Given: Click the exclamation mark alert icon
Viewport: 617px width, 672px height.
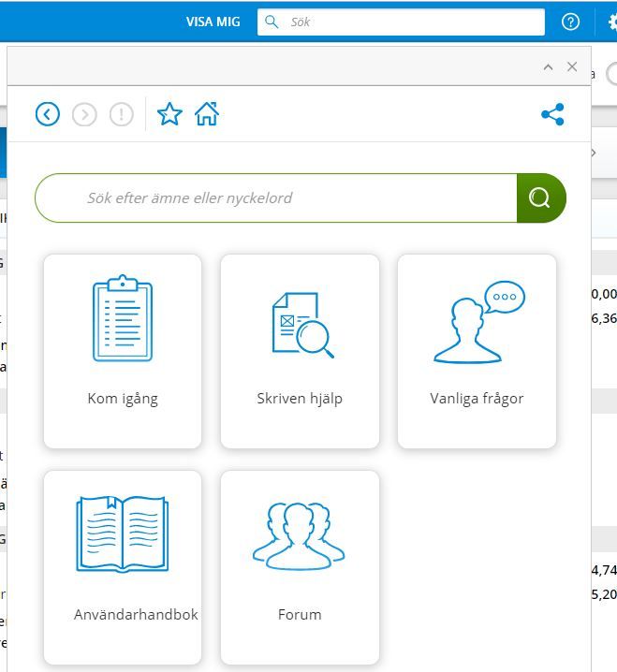Looking at the screenshot, I should 122,114.
